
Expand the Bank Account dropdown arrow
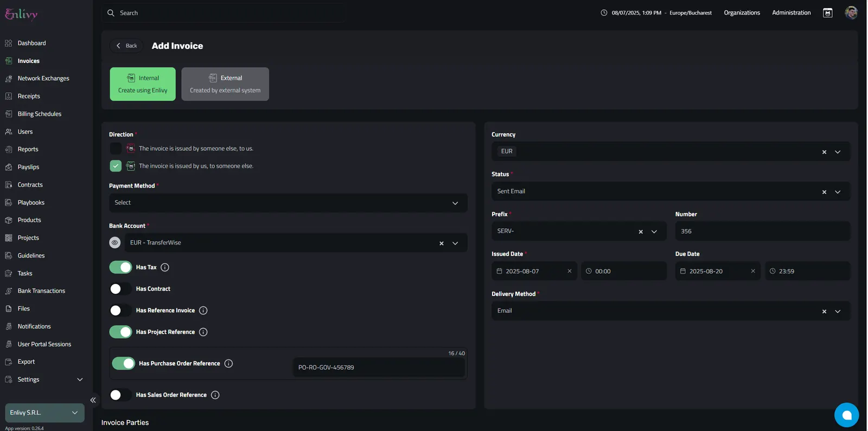(x=455, y=243)
